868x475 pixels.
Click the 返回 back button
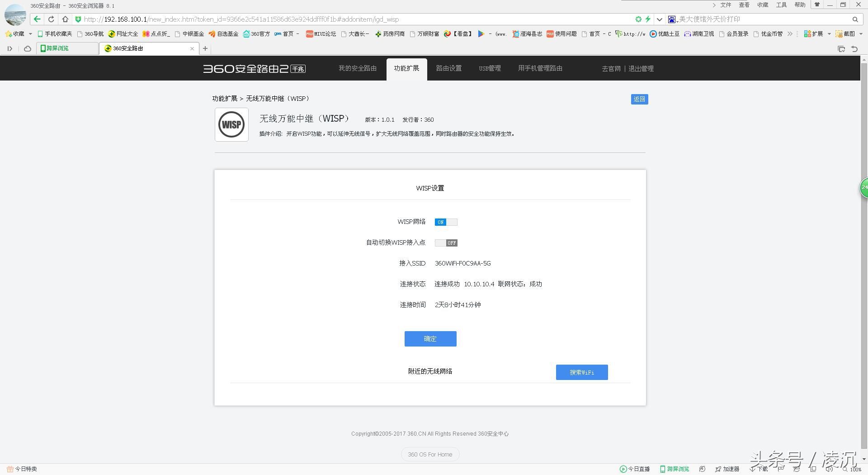[x=639, y=99]
